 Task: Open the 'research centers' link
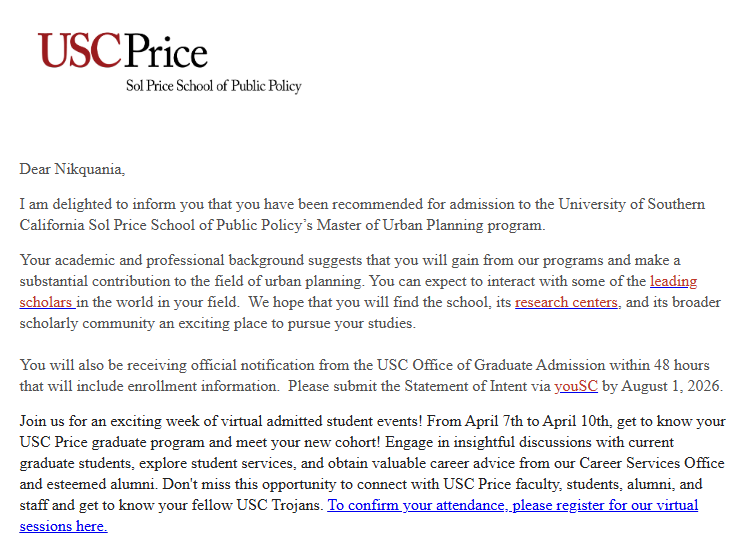coord(567,302)
